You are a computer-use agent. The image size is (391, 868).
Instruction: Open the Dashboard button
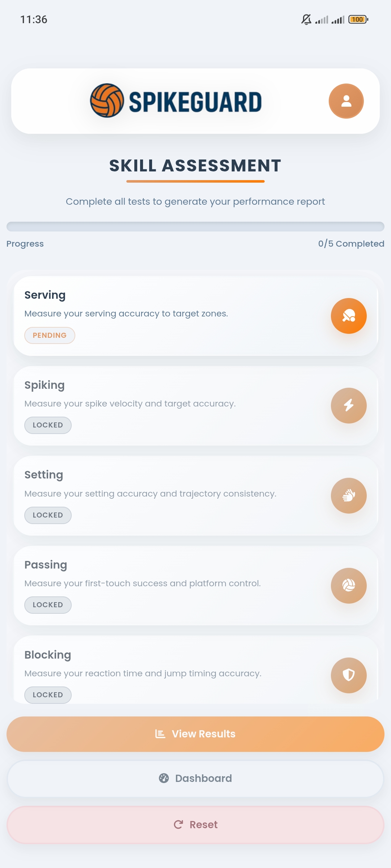pos(195,778)
